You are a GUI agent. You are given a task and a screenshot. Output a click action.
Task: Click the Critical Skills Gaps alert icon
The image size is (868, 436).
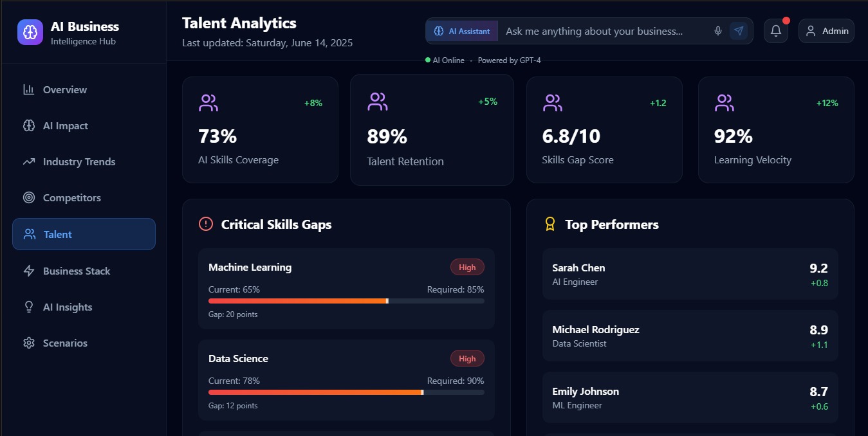point(206,224)
